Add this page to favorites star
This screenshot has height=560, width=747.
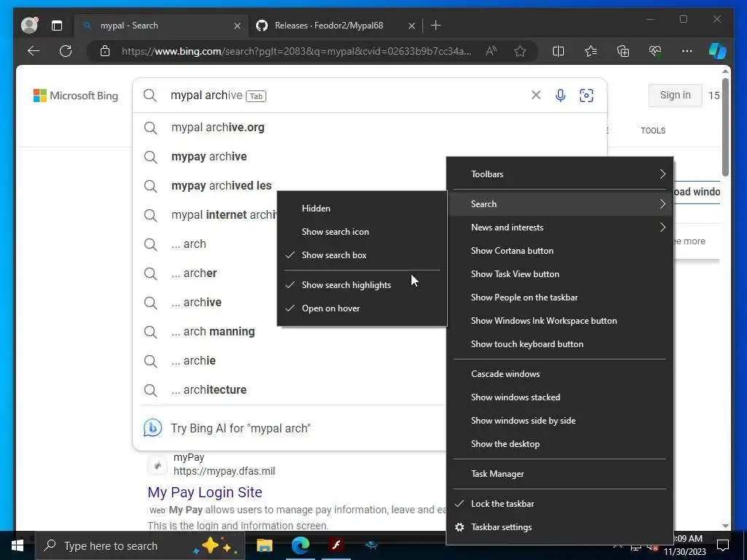tap(520, 51)
